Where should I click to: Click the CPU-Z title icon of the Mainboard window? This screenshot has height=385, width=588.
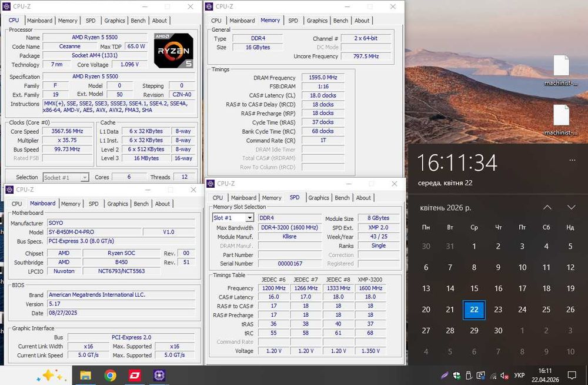pos(10,190)
